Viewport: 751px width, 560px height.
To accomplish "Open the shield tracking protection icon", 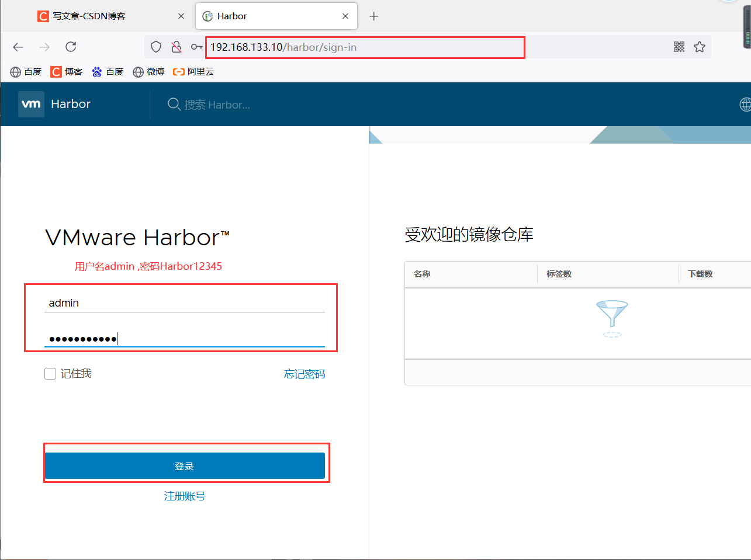I will coord(156,47).
